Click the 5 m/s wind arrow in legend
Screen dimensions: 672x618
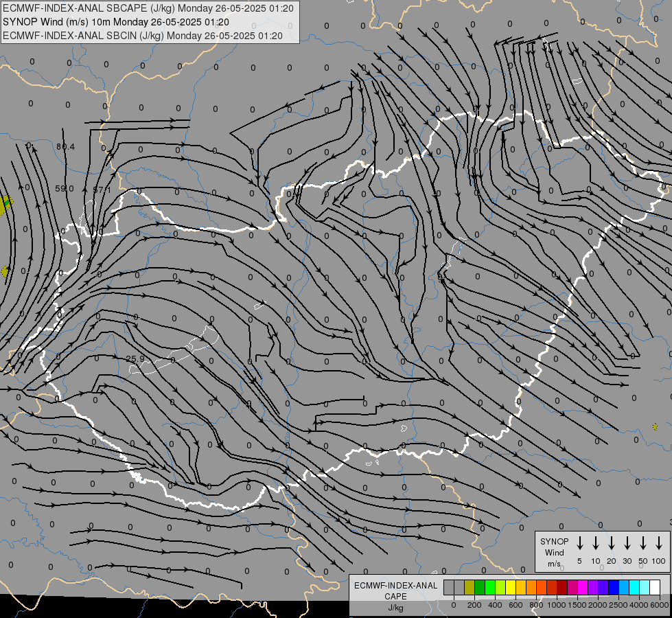click(x=579, y=543)
